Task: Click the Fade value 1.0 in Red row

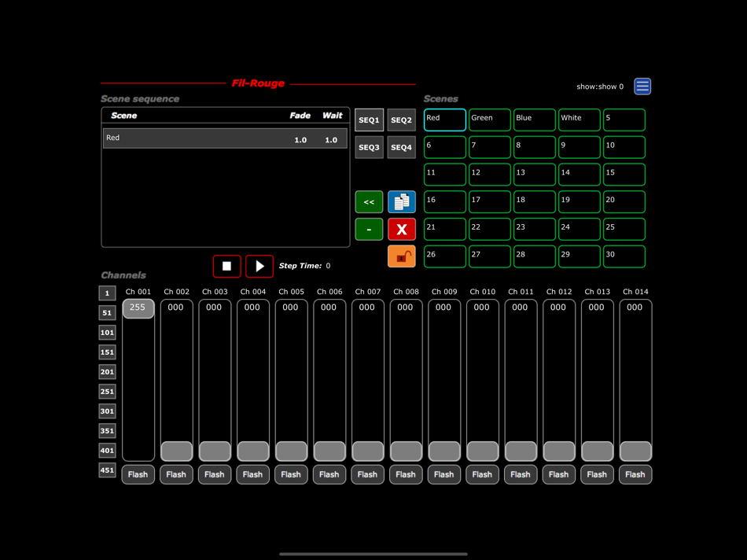Action: (300, 140)
